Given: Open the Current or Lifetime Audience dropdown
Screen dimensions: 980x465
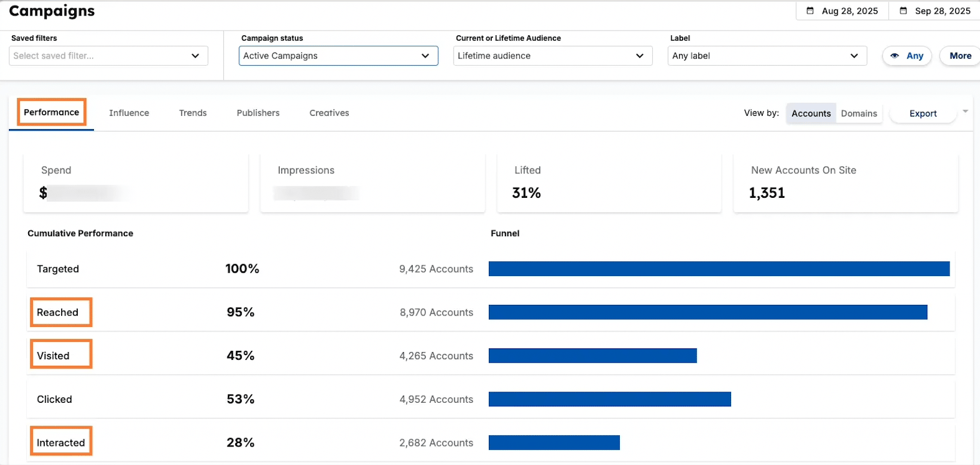Looking at the screenshot, I should 552,56.
